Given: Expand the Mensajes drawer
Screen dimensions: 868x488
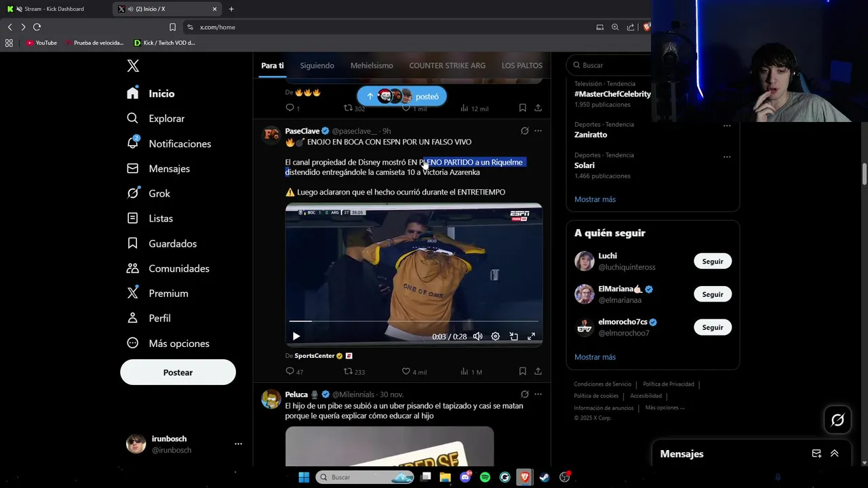Looking at the screenshot, I should 834,453.
